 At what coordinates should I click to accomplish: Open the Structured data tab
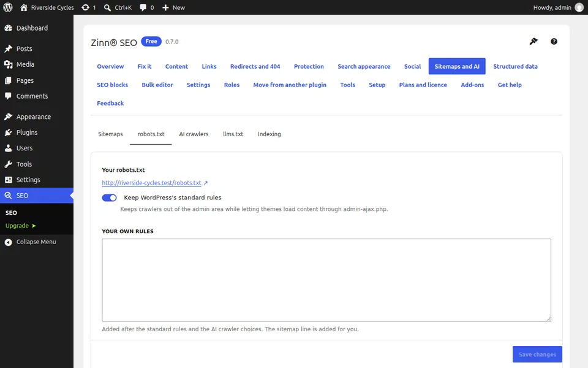(x=515, y=66)
